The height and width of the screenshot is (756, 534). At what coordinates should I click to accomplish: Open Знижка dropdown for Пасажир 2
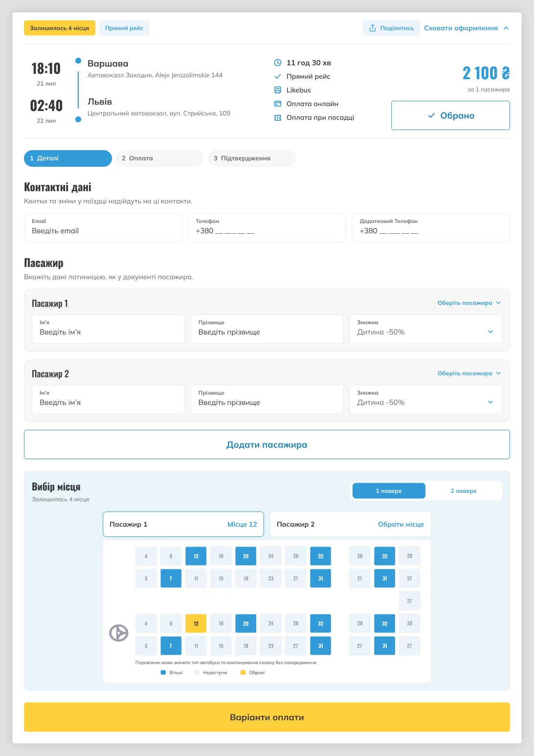point(425,400)
